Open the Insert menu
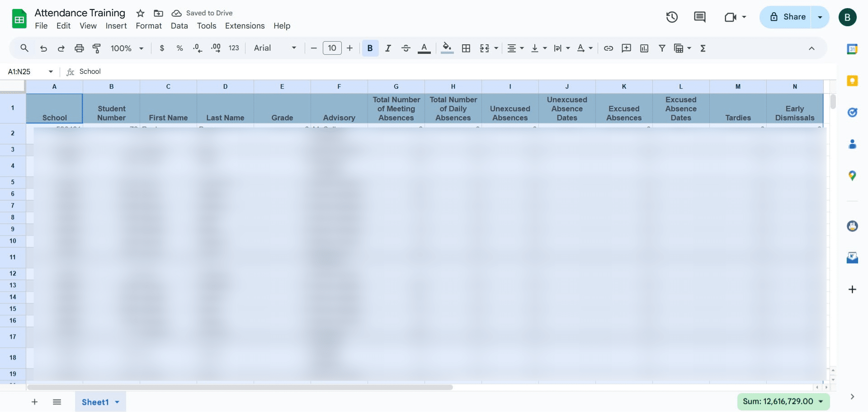868x412 pixels. click(116, 26)
